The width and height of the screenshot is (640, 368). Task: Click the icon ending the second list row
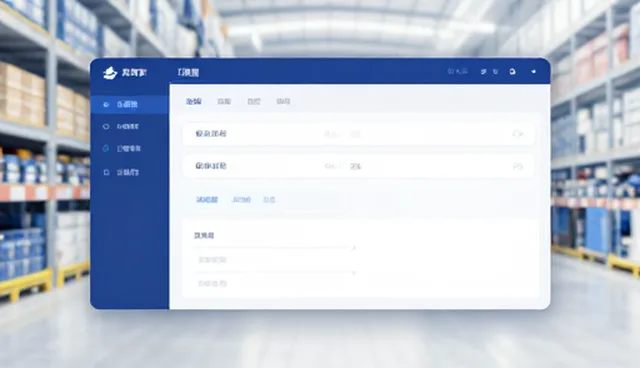518,166
